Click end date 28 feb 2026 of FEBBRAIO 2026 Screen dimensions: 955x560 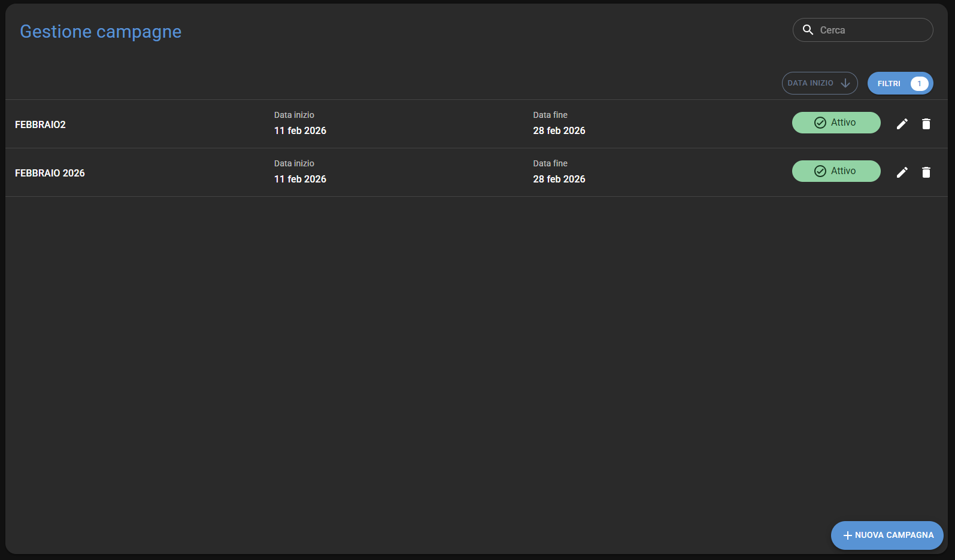[x=559, y=179]
